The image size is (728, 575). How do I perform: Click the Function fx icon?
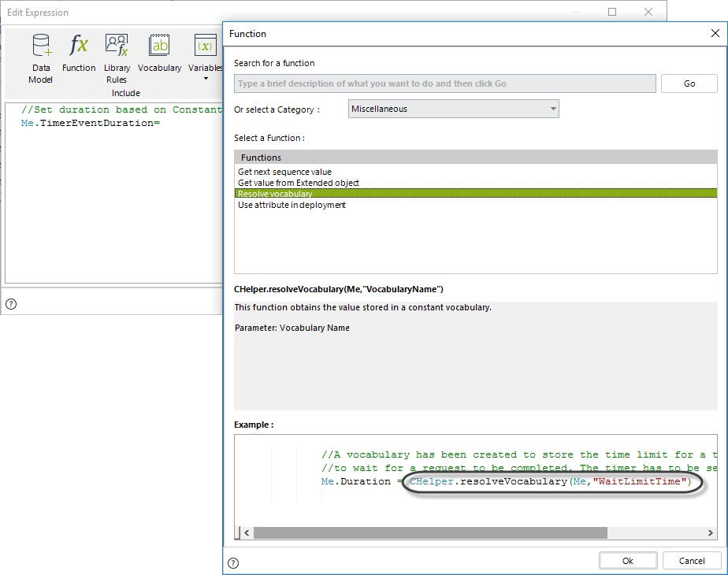79,53
